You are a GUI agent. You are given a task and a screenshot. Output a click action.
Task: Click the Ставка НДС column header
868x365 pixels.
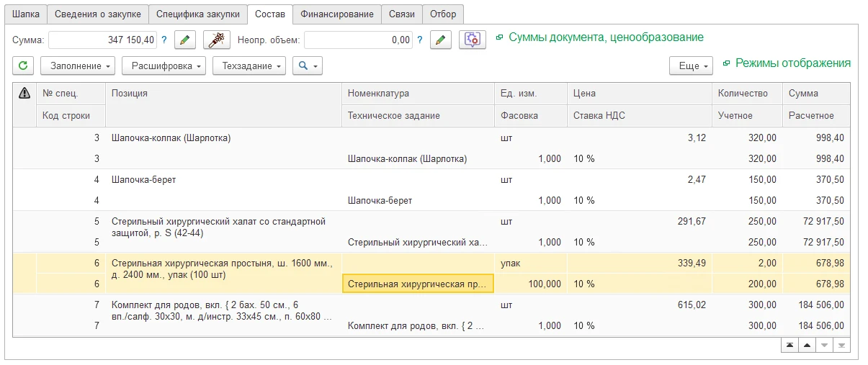(x=639, y=115)
